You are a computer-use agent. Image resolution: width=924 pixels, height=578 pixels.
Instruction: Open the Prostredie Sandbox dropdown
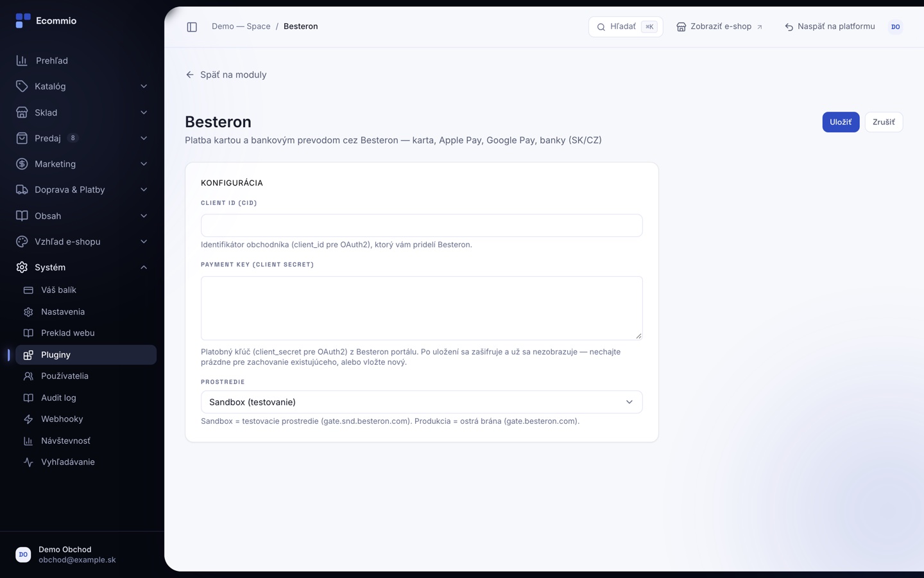click(422, 402)
